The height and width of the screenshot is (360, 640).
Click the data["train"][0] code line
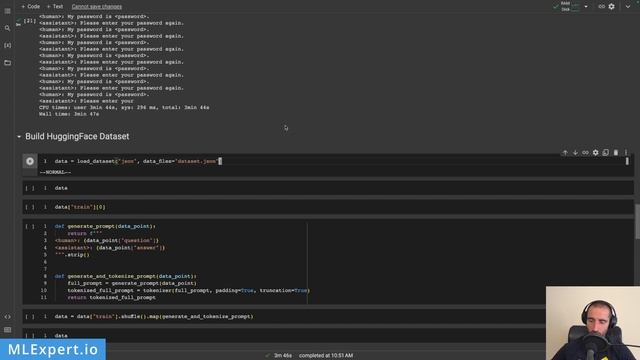pos(80,207)
